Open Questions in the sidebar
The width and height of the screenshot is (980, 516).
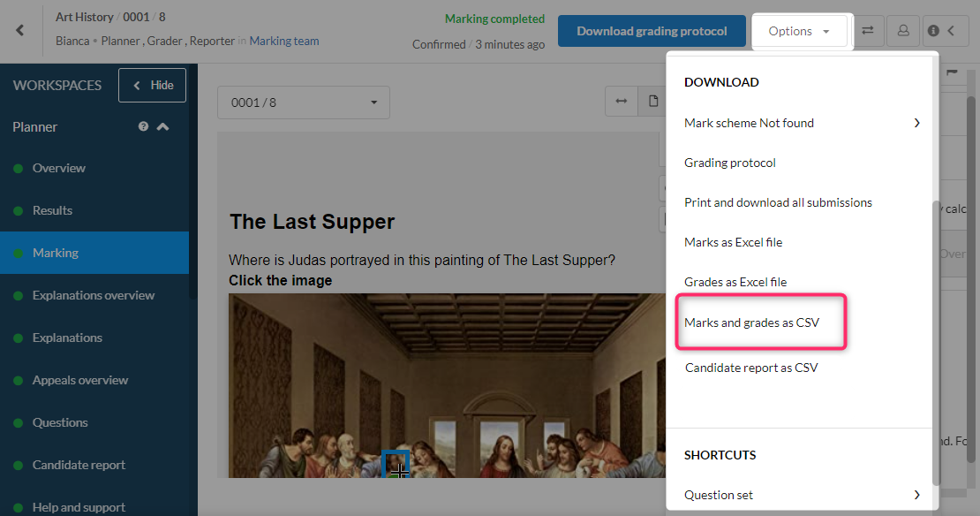pyautogui.click(x=94, y=423)
